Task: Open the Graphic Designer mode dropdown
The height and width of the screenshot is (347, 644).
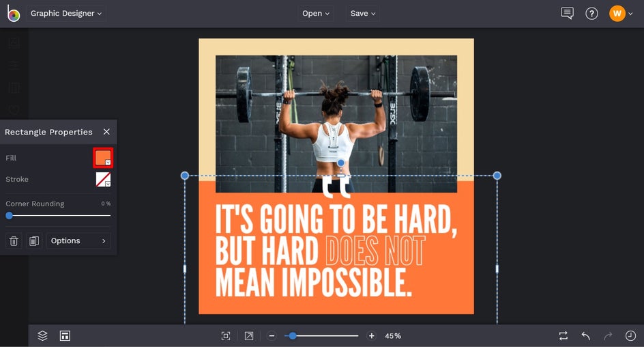Action: tap(65, 14)
